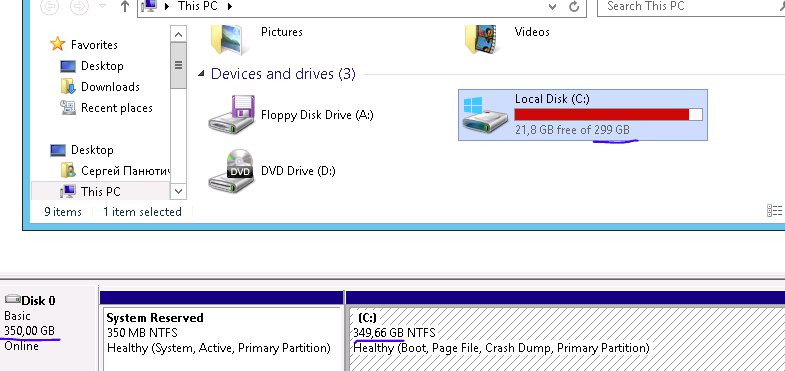The image size is (785, 371).
Task: Click the Disk 0 drive icon
Action: [13, 299]
